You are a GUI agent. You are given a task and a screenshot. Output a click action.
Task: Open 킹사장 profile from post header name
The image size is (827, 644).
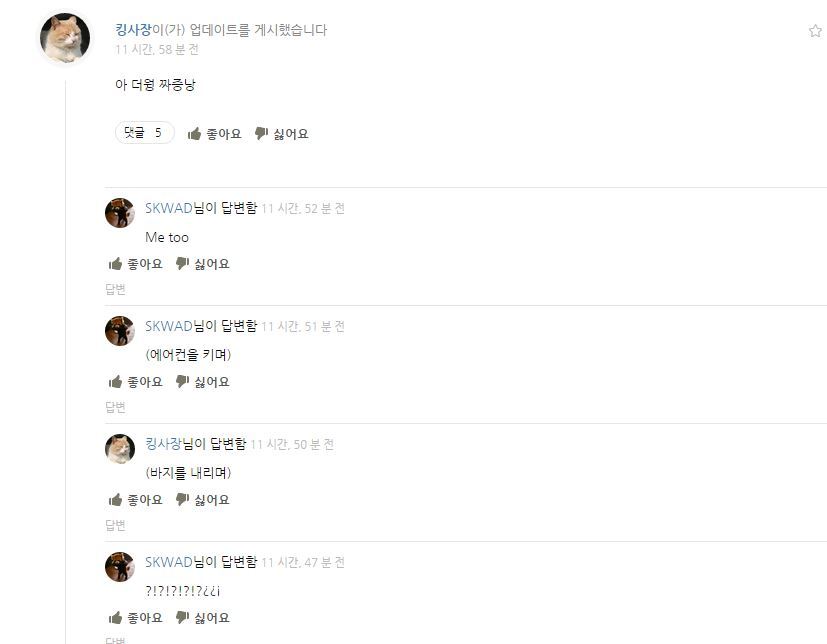click(133, 30)
